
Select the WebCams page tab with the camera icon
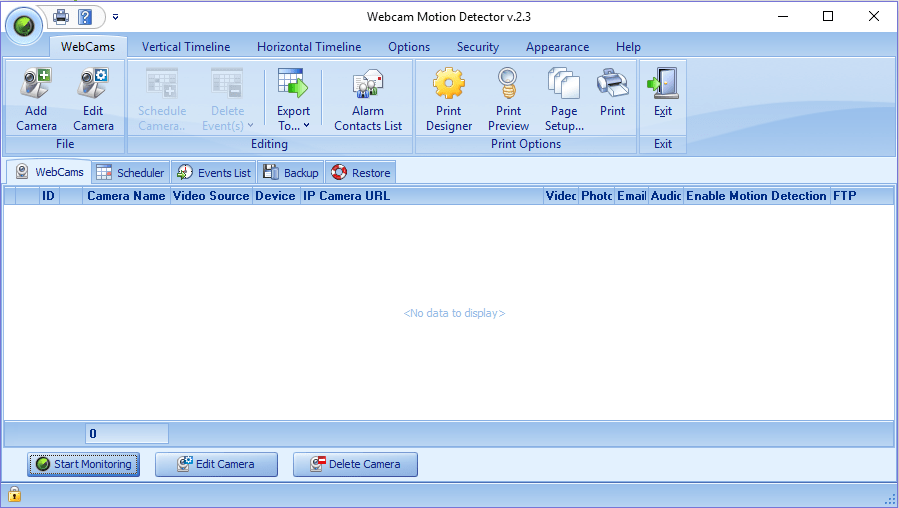coord(49,172)
